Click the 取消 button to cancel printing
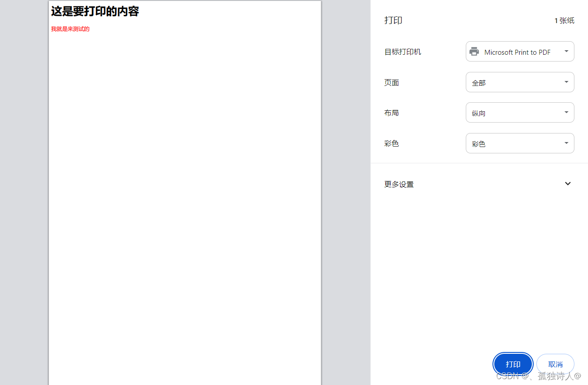The width and height of the screenshot is (588, 385). pos(555,364)
